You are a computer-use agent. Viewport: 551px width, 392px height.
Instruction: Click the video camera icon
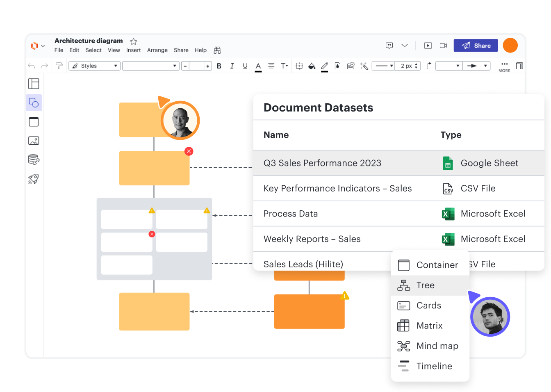[443, 46]
